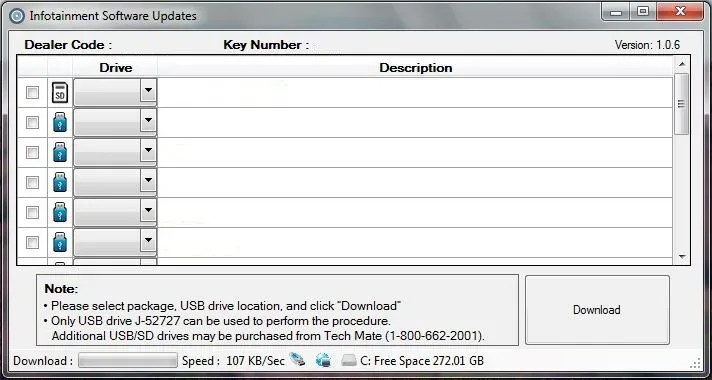Click the "Dealer Code :" label
The width and height of the screenshot is (712, 380).
point(68,45)
